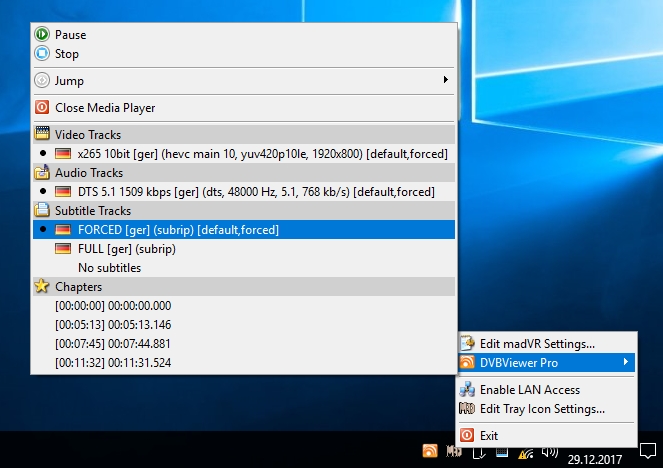
Task: Click the Chapters star icon
Action: pos(42,286)
